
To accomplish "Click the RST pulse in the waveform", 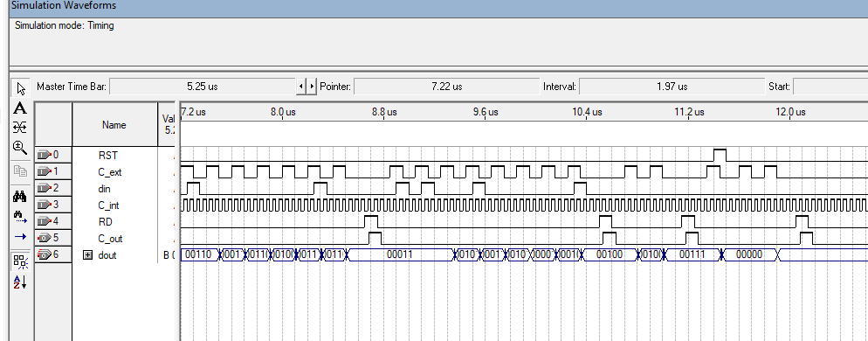I will coord(720,156).
